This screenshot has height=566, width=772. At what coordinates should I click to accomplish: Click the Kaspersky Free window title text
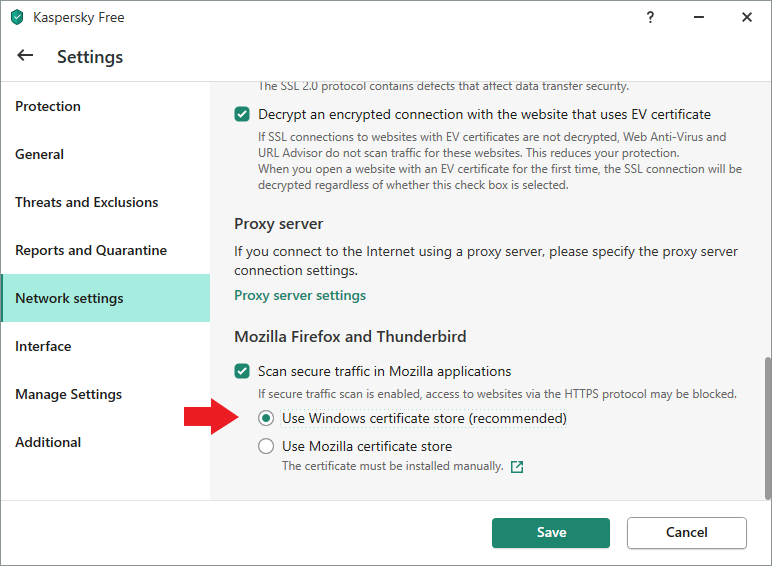79,17
